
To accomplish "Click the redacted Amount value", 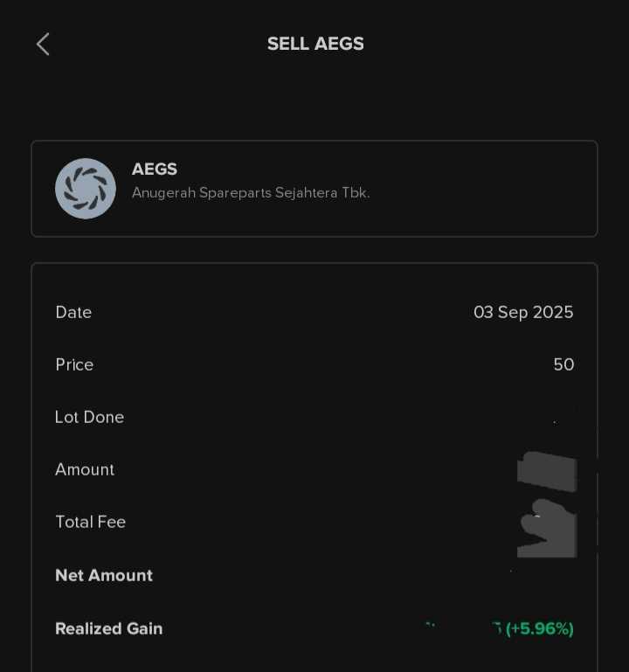I will pos(547,471).
